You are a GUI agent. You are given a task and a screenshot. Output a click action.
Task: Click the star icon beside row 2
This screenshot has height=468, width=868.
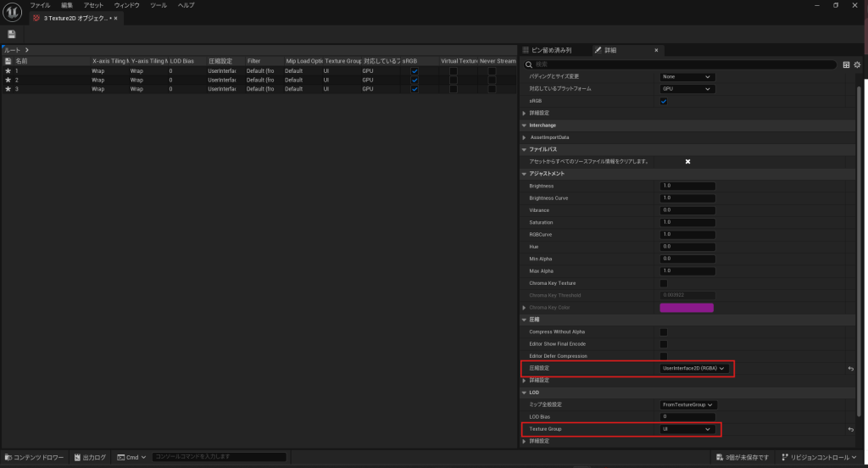[x=8, y=80]
